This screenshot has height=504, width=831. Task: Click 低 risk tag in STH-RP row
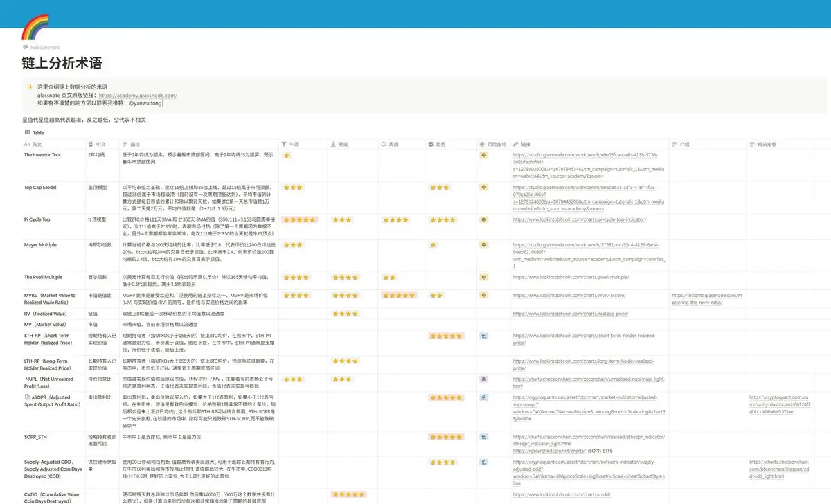[484, 336]
